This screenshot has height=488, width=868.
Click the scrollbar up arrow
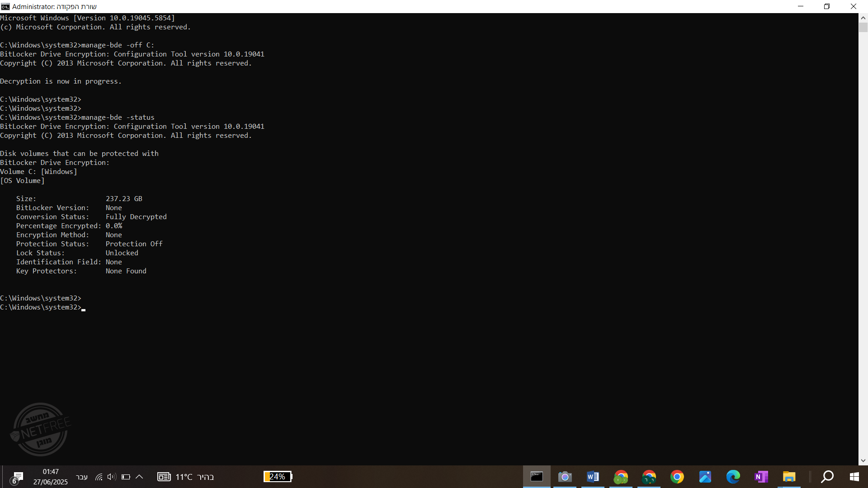click(x=863, y=18)
